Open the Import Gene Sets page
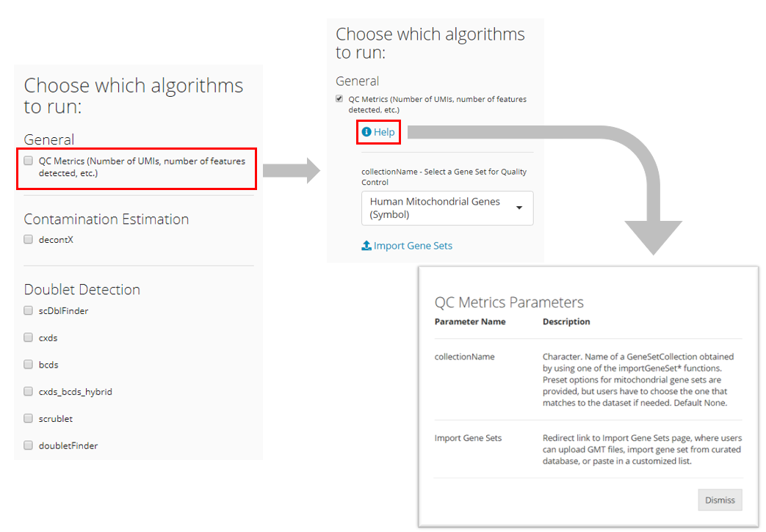 pyautogui.click(x=413, y=246)
